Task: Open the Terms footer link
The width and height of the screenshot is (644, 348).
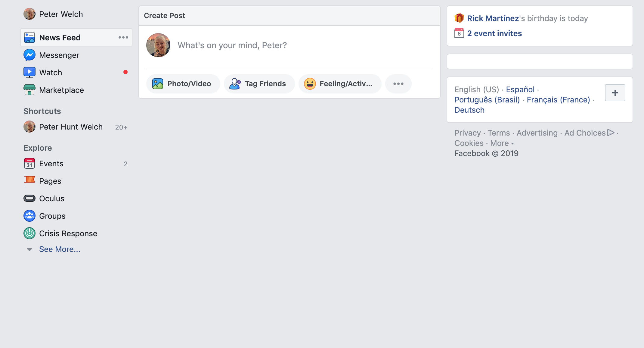Action: [x=499, y=133]
